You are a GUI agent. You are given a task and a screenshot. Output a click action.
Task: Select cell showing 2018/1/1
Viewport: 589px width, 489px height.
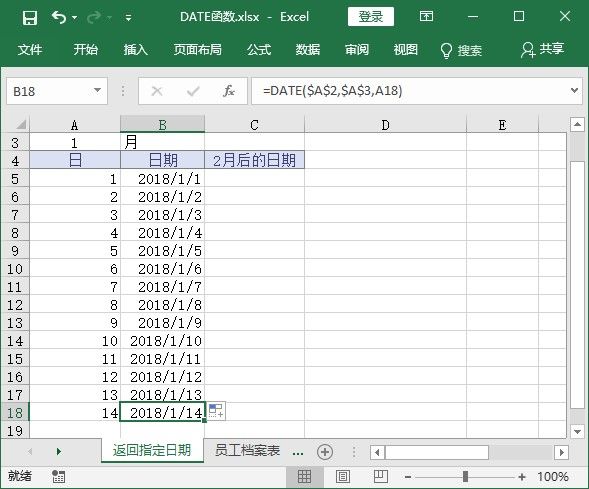click(x=162, y=178)
